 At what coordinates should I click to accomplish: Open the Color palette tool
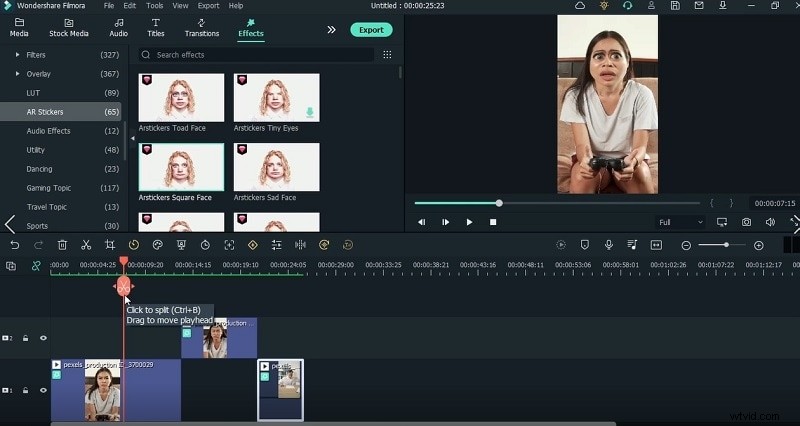[157, 245]
